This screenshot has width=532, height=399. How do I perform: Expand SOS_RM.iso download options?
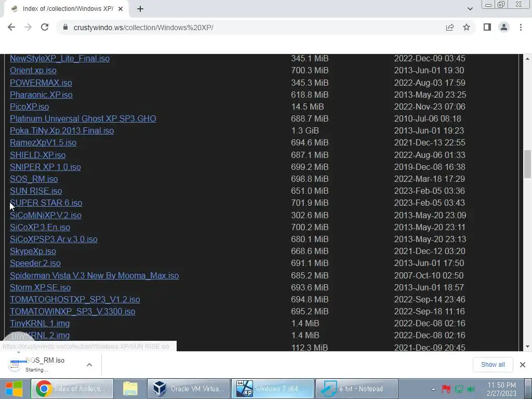pyautogui.click(x=89, y=365)
